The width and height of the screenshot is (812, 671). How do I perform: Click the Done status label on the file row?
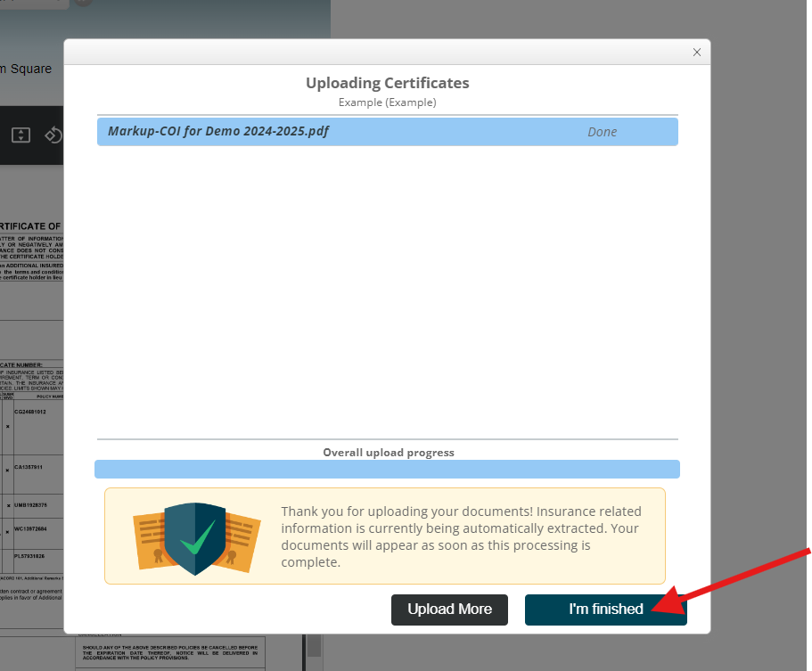602,131
